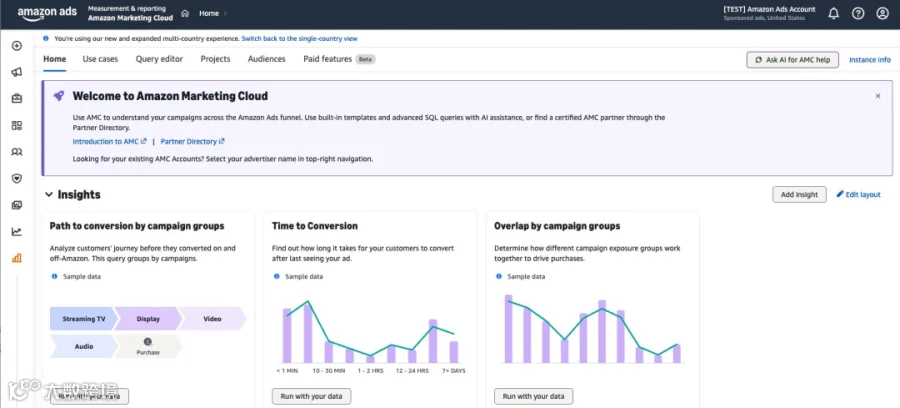
Task: Click the Home breadcrumb text
Action: tap(209, 13)
